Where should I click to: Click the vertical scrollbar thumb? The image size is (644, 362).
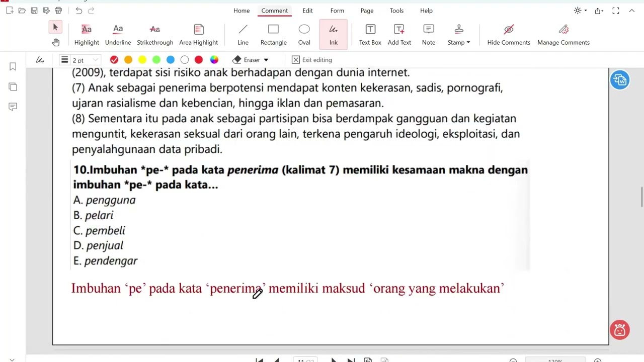641,196
